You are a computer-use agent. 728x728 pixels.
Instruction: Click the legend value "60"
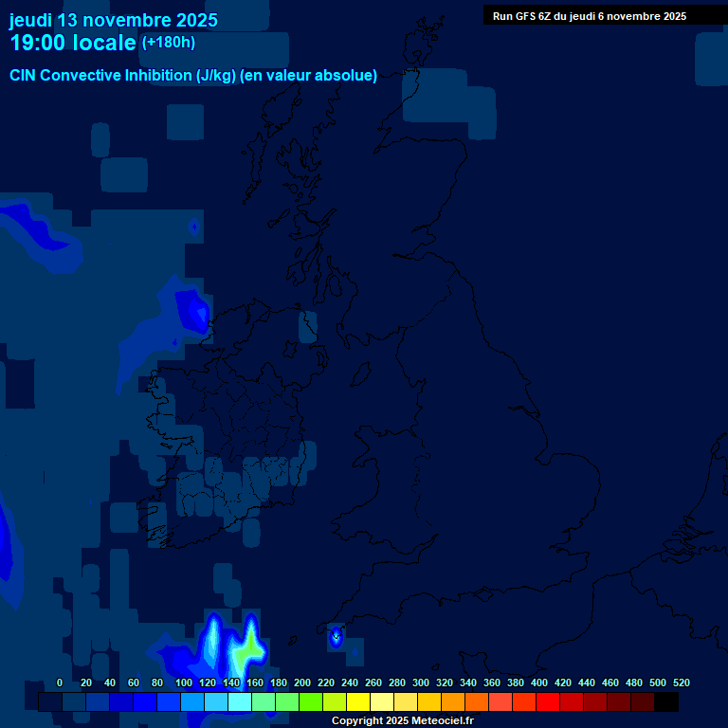[134, 682]
